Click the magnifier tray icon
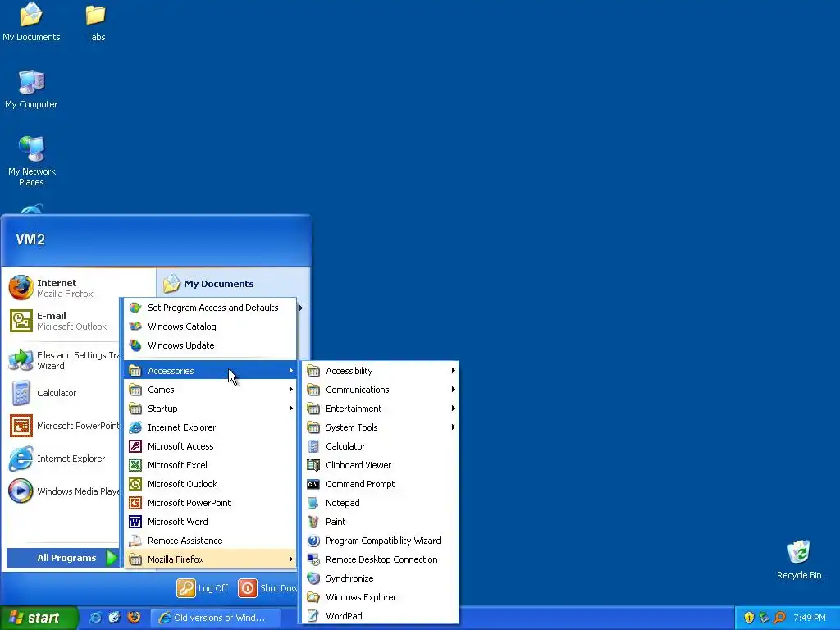840x630 pixels. coord(780,618)
